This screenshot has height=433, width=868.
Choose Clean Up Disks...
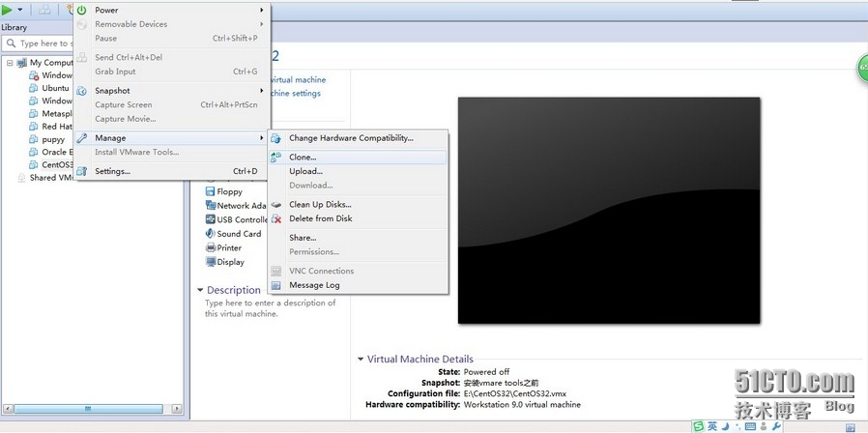(358, 204)
